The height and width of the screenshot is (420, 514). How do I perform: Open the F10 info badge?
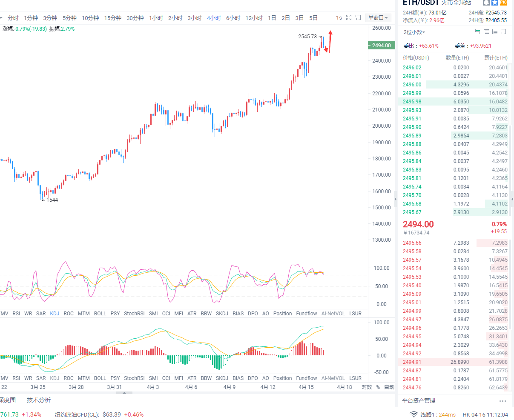[503, 2]
